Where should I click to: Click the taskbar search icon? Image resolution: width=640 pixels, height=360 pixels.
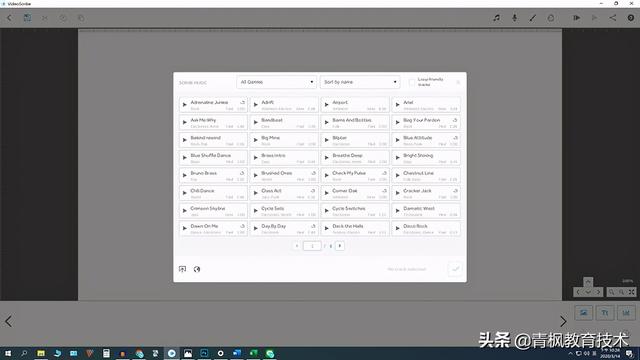tap(24, 353)
